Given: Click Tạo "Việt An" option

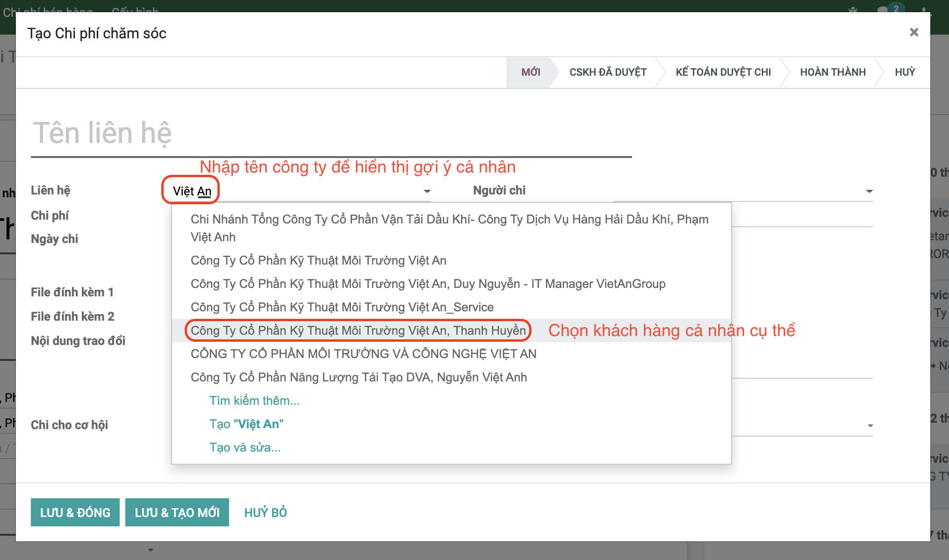Looking at the screenshot, I should click(246, 424).
